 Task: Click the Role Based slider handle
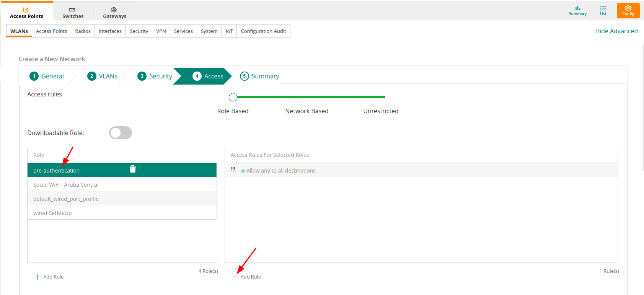233,97
